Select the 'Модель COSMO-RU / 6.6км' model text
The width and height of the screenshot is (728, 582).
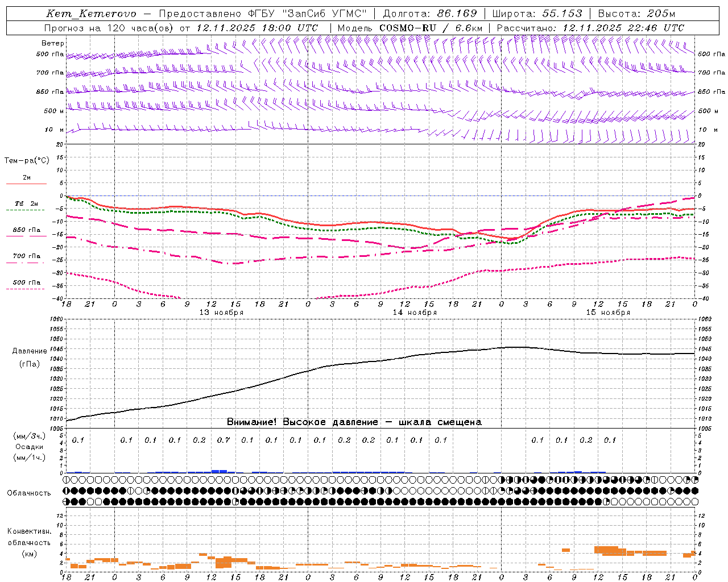pyautogui.click(x=409, y=28)
